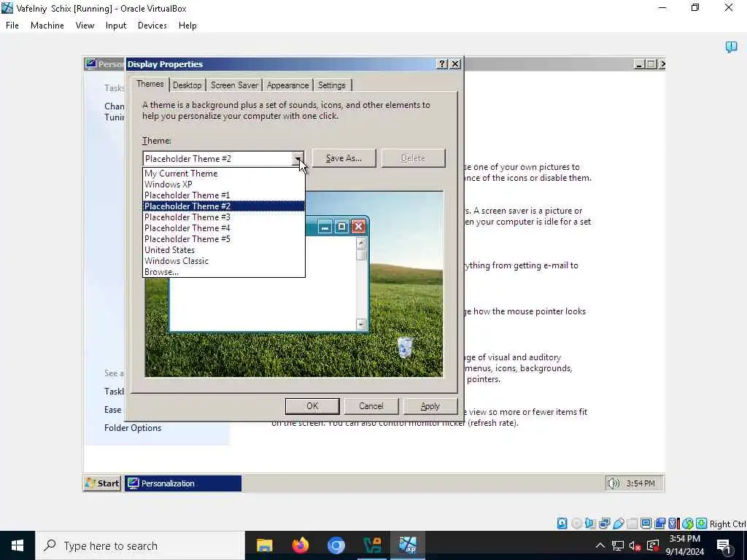Launch Firefox from host taskbar

pyautogui.click(x=300, y=545)
